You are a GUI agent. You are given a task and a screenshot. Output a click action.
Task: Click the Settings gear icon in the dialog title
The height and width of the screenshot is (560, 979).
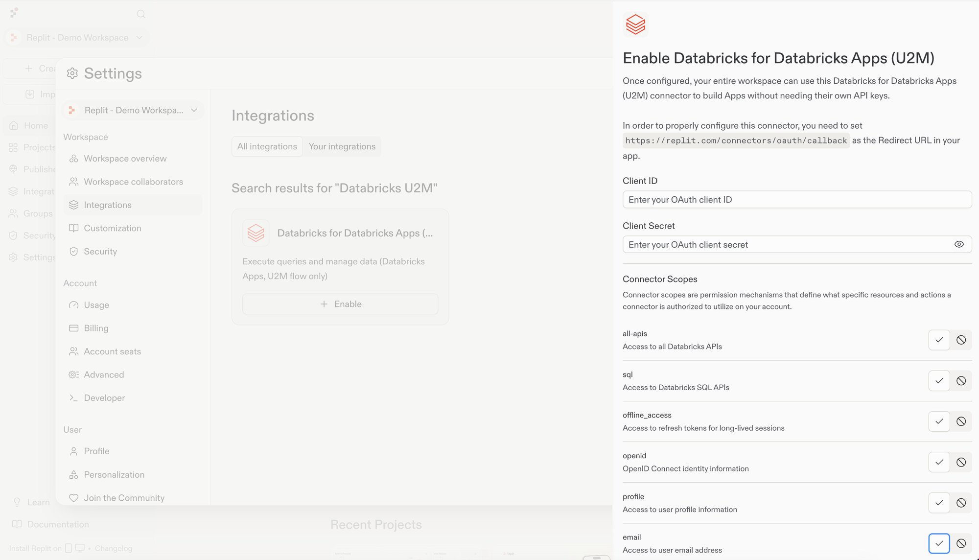pyautogui.click(x=72, y=73)
